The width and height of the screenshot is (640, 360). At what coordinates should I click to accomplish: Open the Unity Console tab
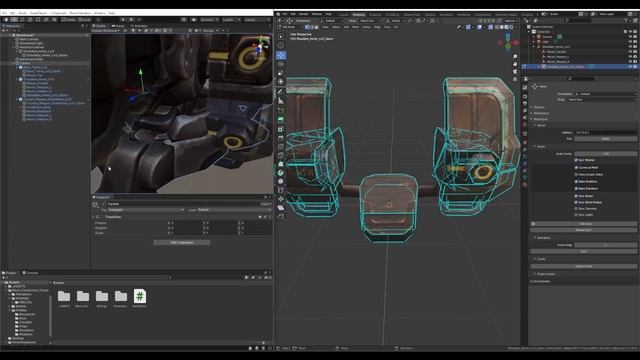tap(31, 273)
